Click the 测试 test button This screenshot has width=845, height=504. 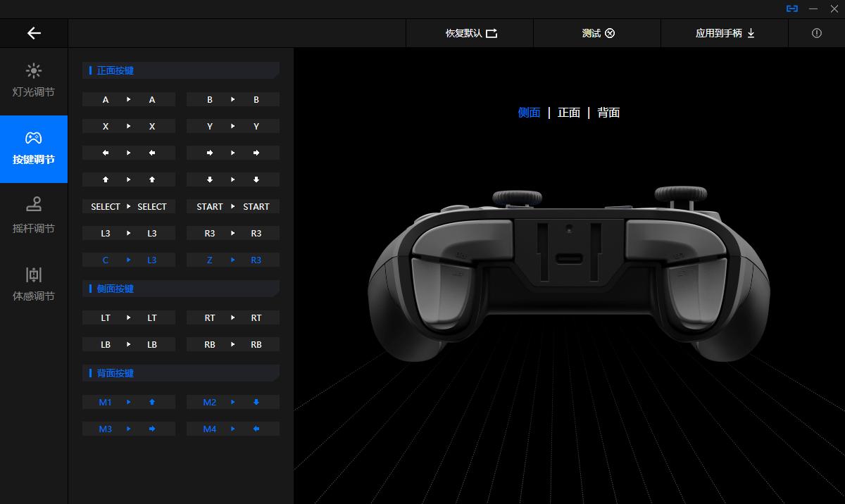tap(597, 33)
